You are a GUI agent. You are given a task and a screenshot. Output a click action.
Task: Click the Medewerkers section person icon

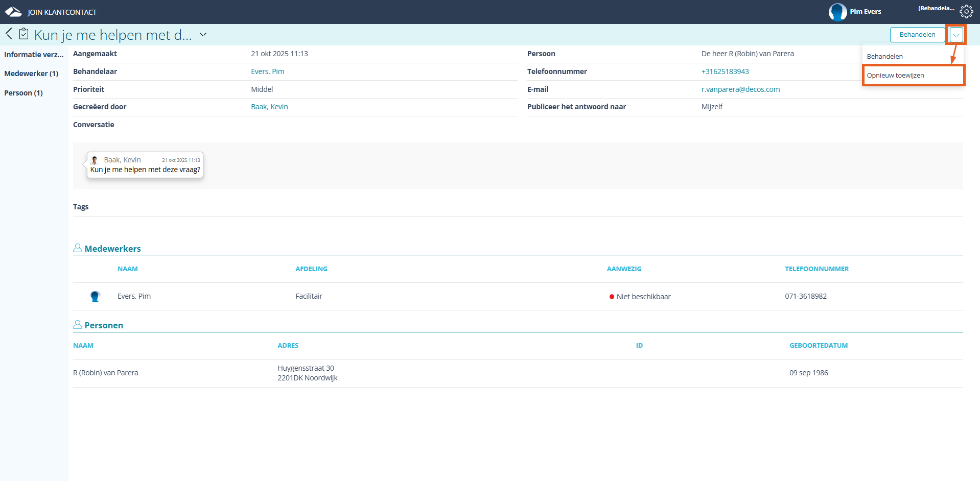[78, 248]
